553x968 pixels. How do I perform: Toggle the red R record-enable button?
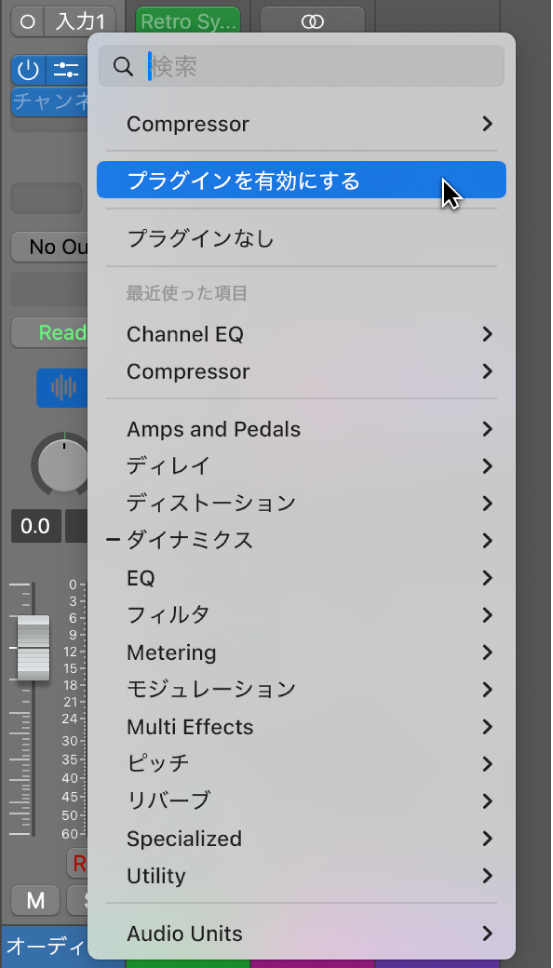pos(78,863)
